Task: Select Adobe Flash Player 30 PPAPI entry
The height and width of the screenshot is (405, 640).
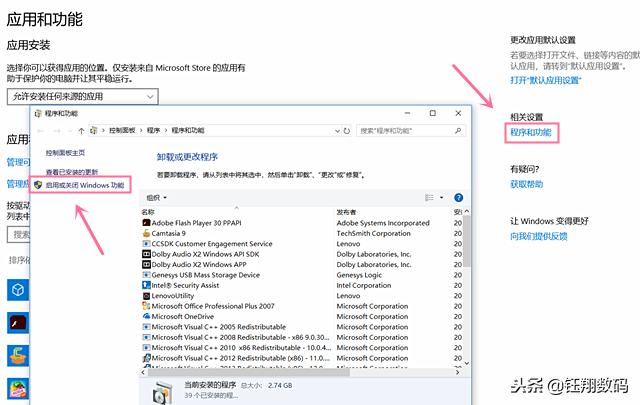Action: tap(196, 223)
